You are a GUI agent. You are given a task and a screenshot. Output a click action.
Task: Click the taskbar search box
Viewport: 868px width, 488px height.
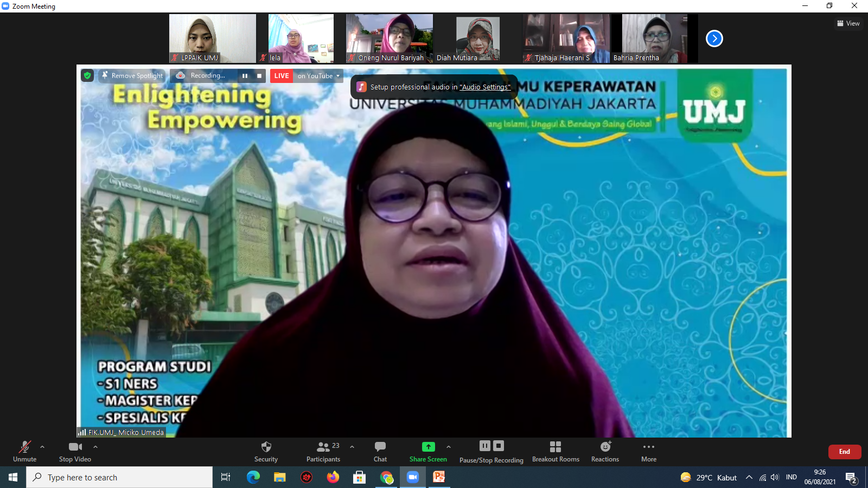[119, 477]
